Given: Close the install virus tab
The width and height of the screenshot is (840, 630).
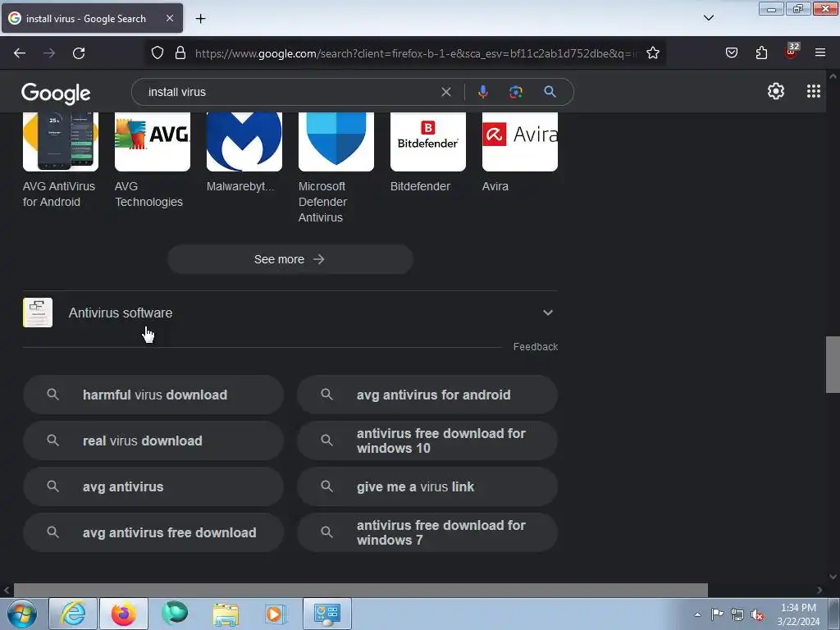Looking at the screenshot, I should 169,18.
